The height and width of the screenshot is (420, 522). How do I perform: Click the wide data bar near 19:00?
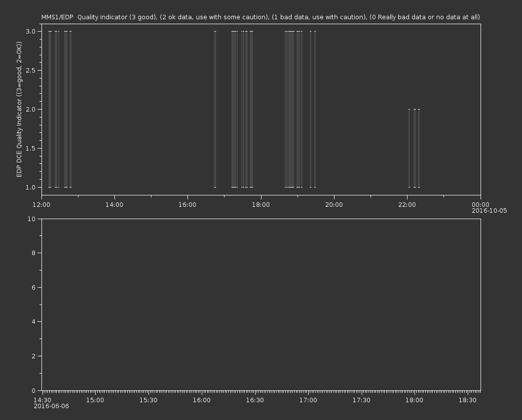click(x=291, y=109)
